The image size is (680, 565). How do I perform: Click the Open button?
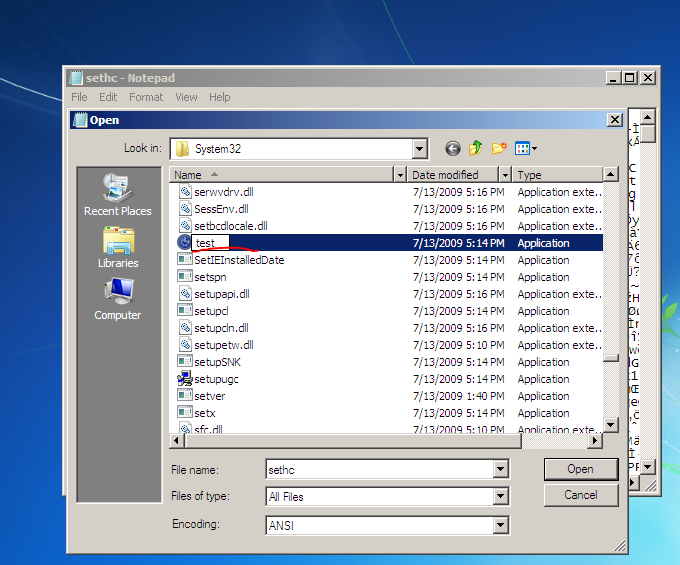(x=580, y=469)
